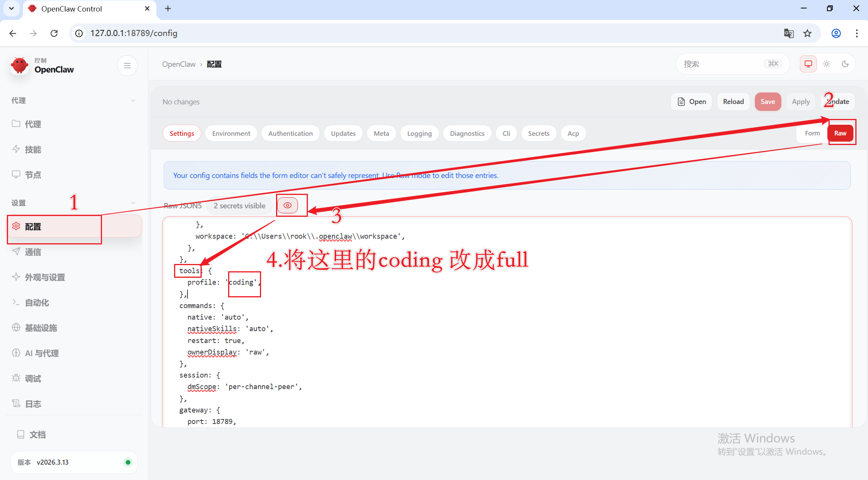Switch editor to Form mode

point(812,133)
